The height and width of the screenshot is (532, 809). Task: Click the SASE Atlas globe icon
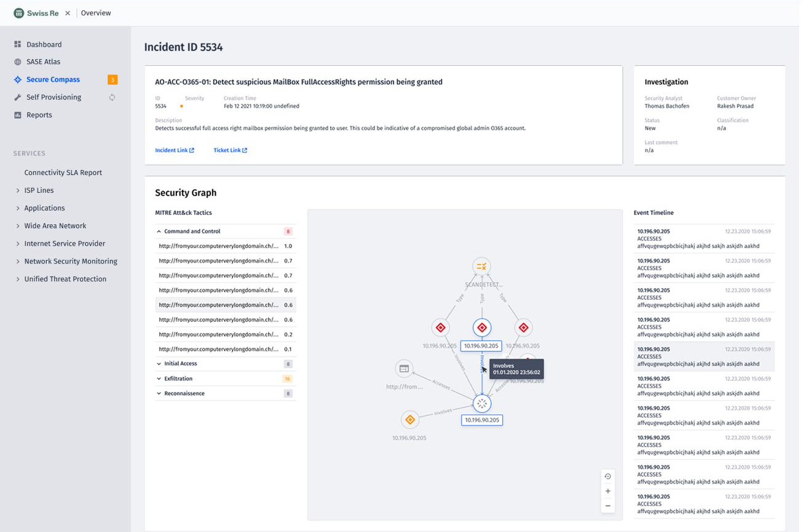pyautogui.click(x=18, y=62)
